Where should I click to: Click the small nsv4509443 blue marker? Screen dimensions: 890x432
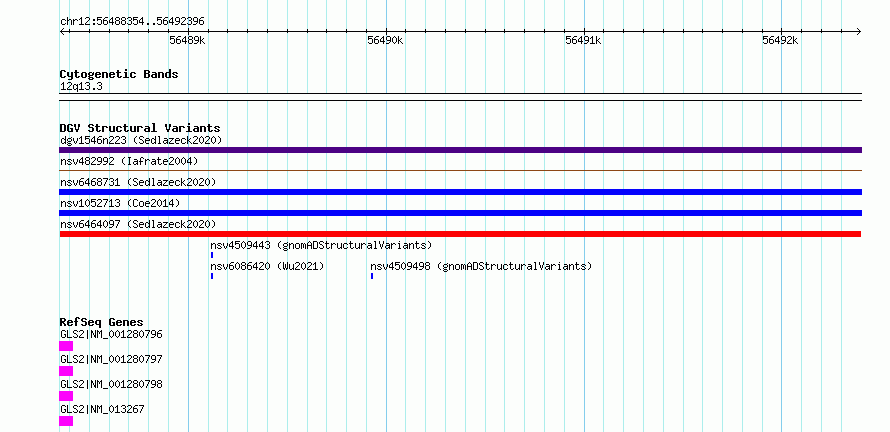pos(212,255)
